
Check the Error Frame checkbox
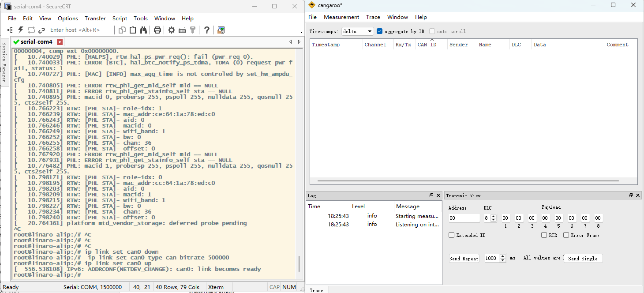tap(566, 235)
